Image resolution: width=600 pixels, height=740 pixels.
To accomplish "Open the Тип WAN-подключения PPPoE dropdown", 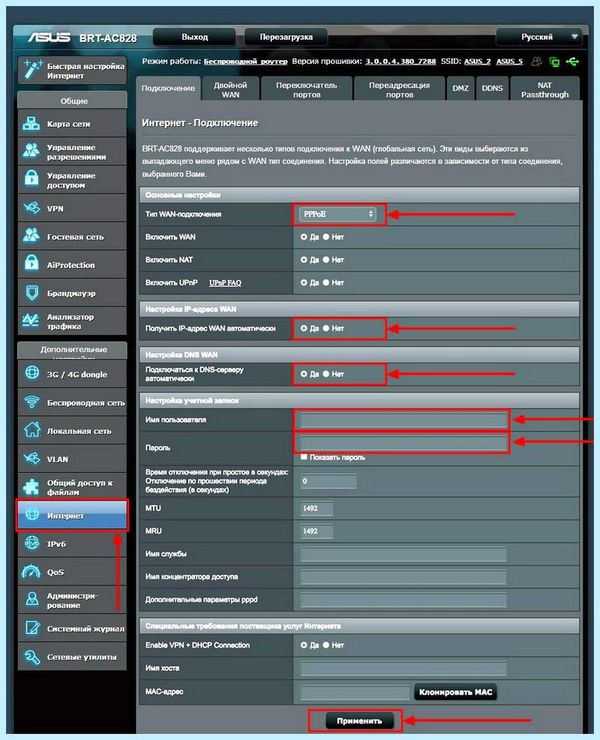I will tap(338, 214).
